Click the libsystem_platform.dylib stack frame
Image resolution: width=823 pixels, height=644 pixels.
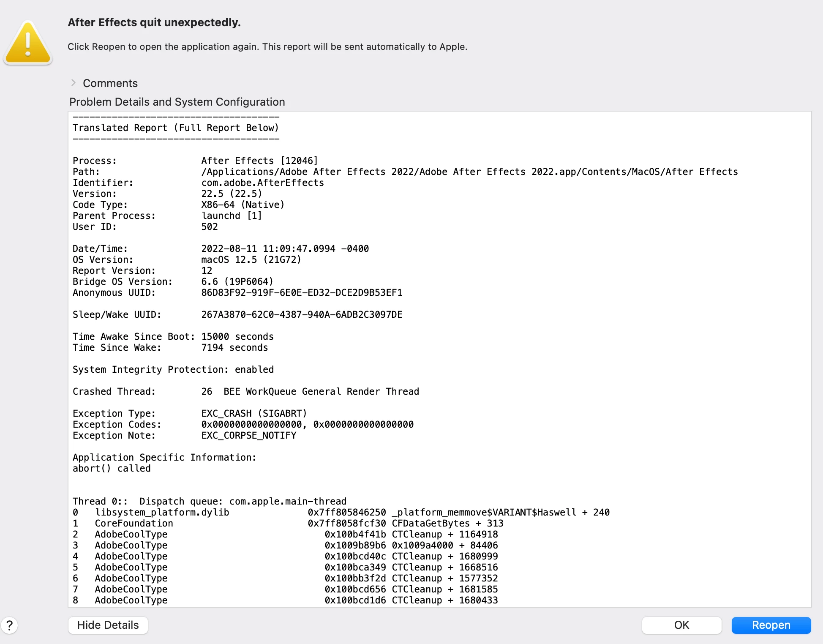point(162,512)
